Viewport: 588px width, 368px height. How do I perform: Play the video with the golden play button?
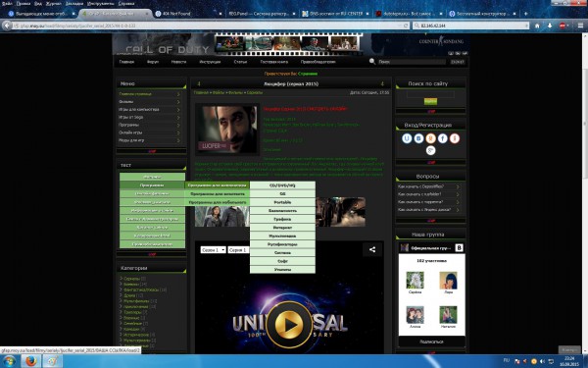[x=289, y=324]
